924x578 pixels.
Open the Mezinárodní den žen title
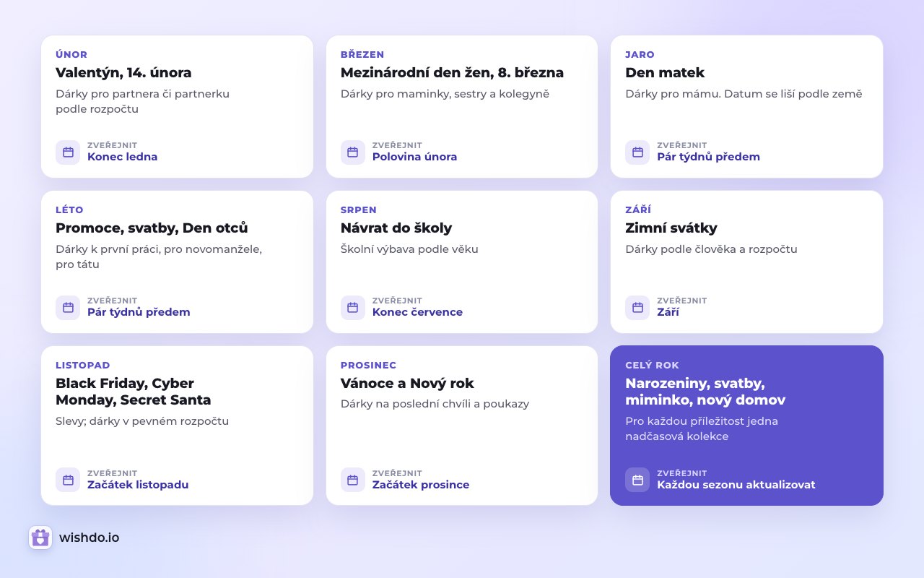point(452,73)
